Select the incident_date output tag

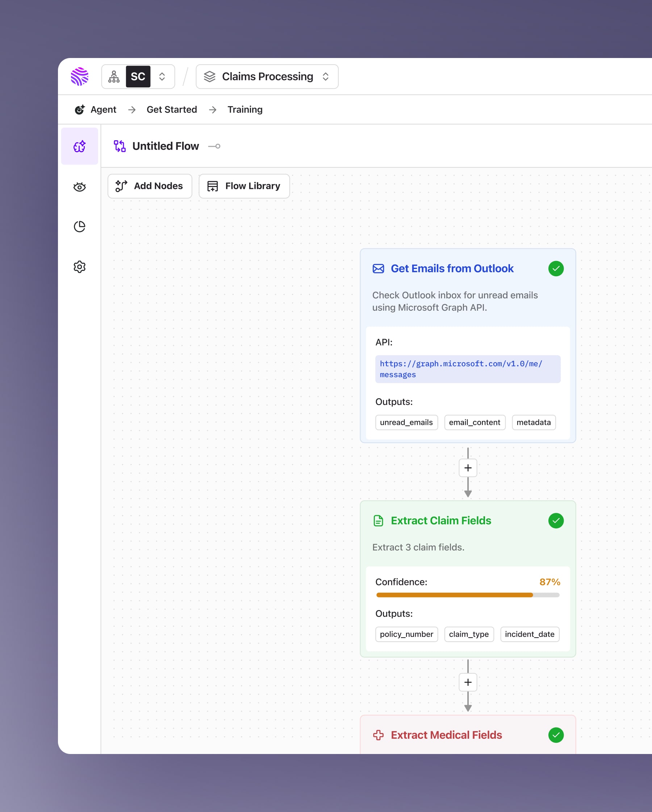[530, 634]
